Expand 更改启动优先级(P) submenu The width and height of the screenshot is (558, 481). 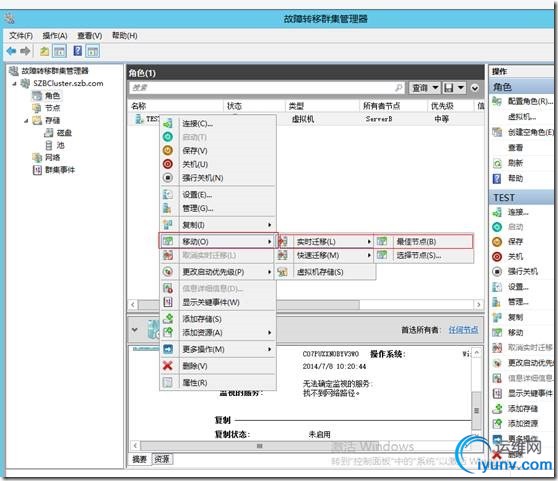(x=218, y=272)
